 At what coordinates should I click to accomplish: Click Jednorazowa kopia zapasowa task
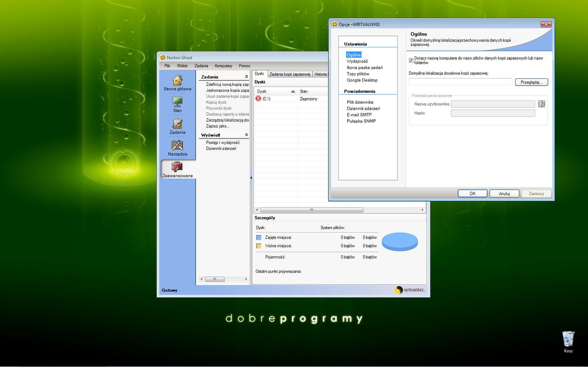pos(227,90)
